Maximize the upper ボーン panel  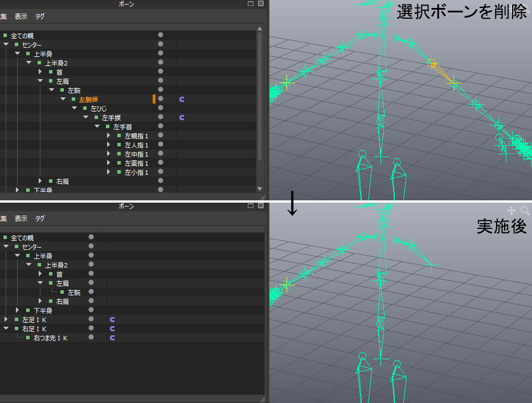tap(251, 3)
